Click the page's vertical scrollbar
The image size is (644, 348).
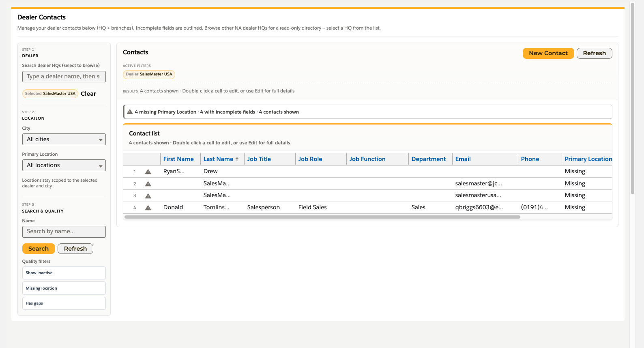click(633, 98)
